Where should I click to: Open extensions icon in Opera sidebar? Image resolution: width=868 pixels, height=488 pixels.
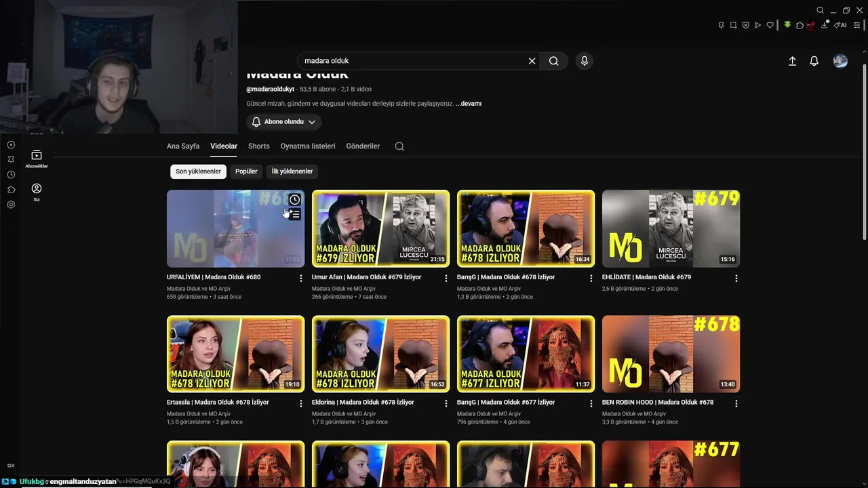pos(11,190)
